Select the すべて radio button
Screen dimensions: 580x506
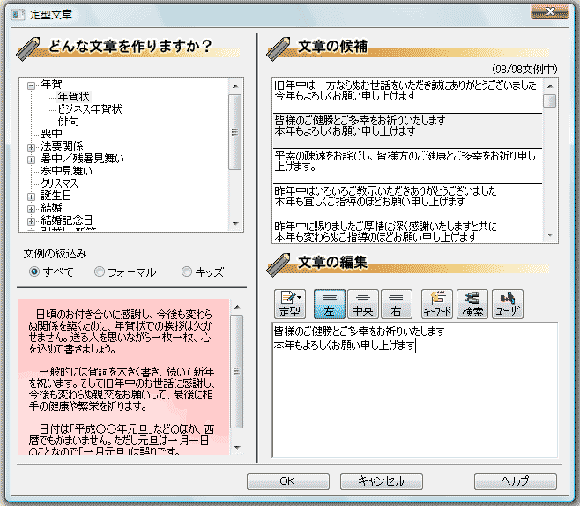coord(34,272)
